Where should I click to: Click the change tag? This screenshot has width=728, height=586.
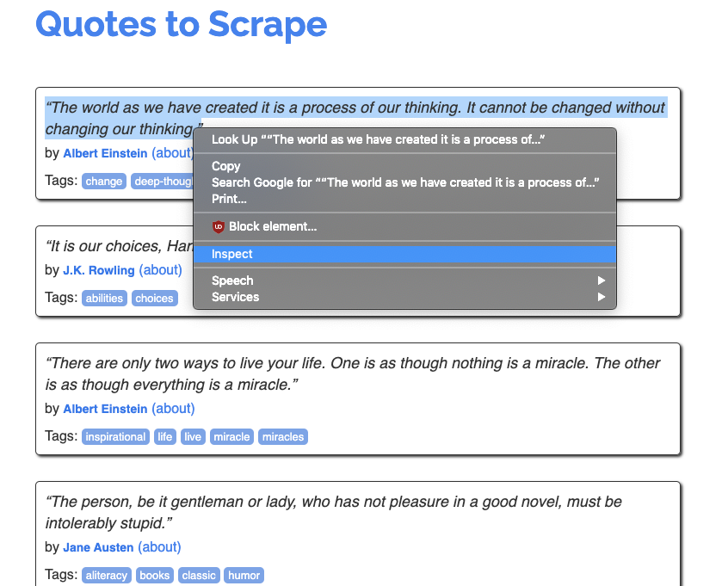click(x=103, y=181)
